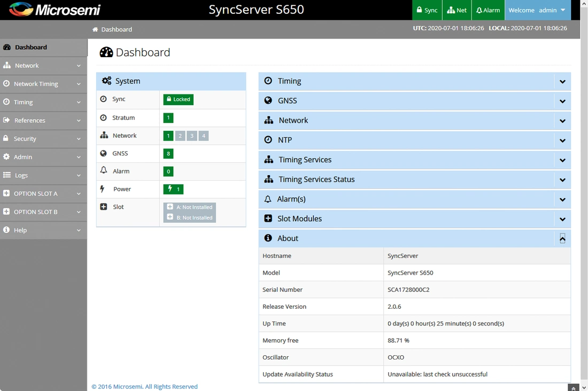Click the serial number SCA1728000C2 value
The height and width of the screenshot is (391, 588).
[x=408, y=290]
